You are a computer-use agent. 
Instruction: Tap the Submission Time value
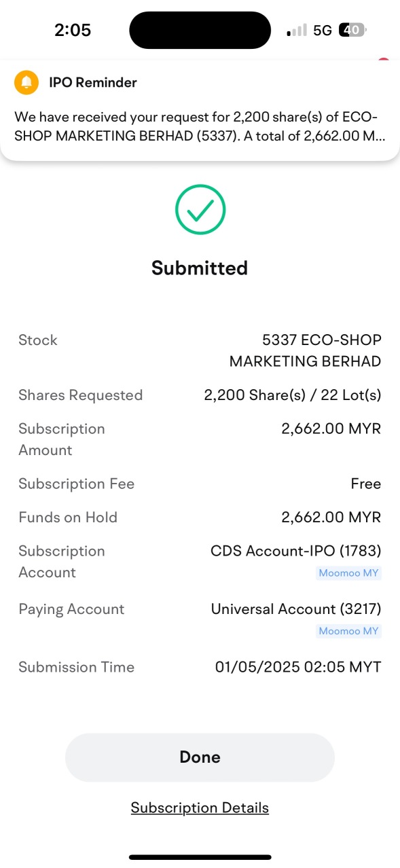click(x=298, y=667)
